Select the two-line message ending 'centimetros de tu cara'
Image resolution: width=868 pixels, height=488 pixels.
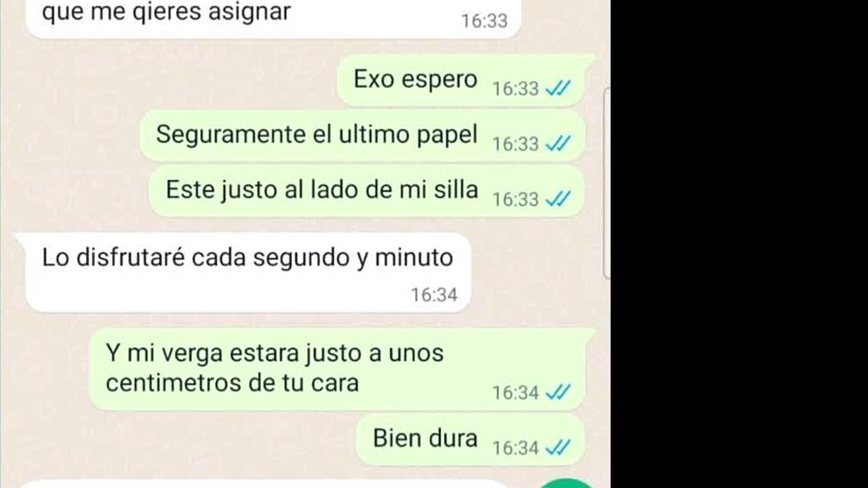click(x=337, y=369)
